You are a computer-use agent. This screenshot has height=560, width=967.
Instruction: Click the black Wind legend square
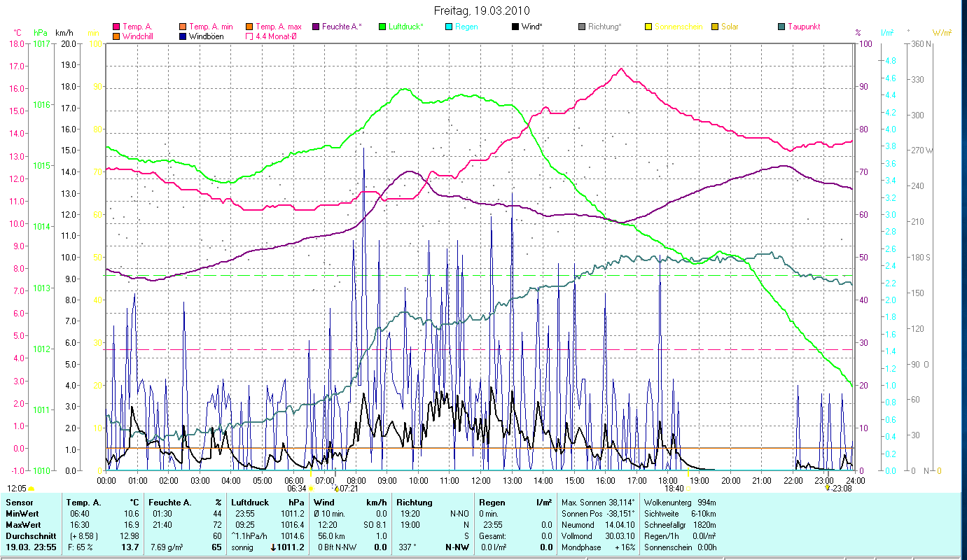click(515, 27)
